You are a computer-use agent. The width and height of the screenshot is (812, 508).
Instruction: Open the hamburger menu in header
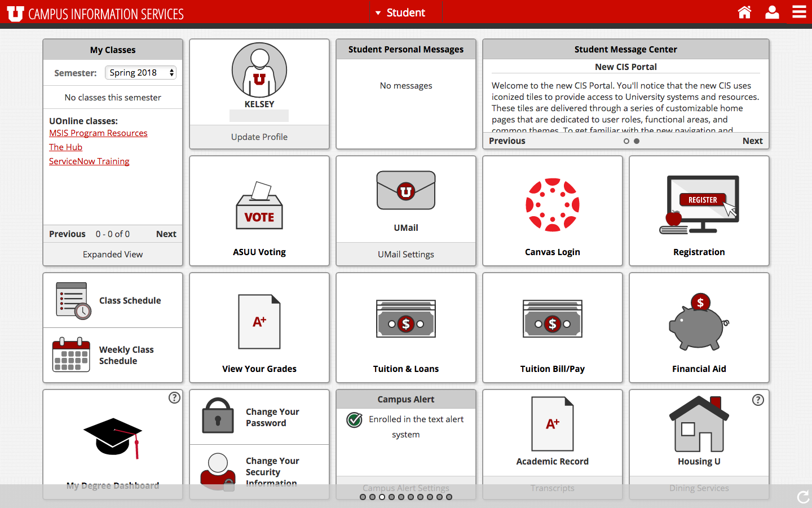(x=799, y=12)
